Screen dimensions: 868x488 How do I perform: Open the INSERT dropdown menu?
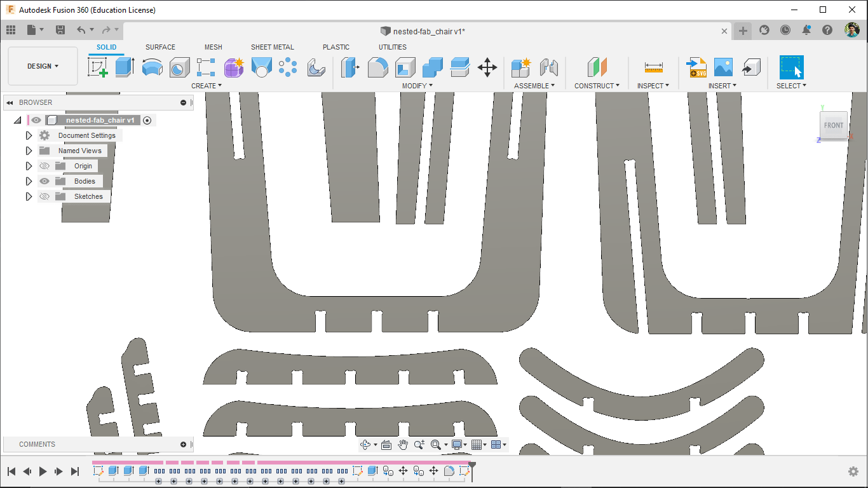[x=722, y=86]
